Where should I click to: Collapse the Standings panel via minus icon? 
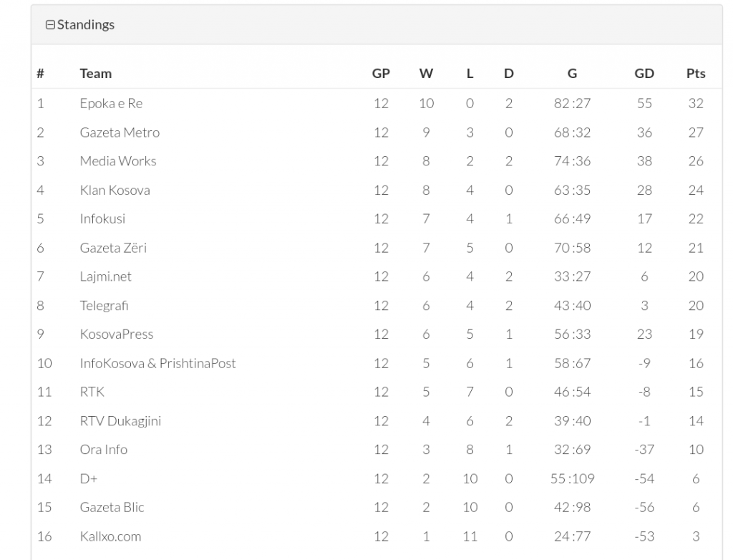tap(50, 25)
